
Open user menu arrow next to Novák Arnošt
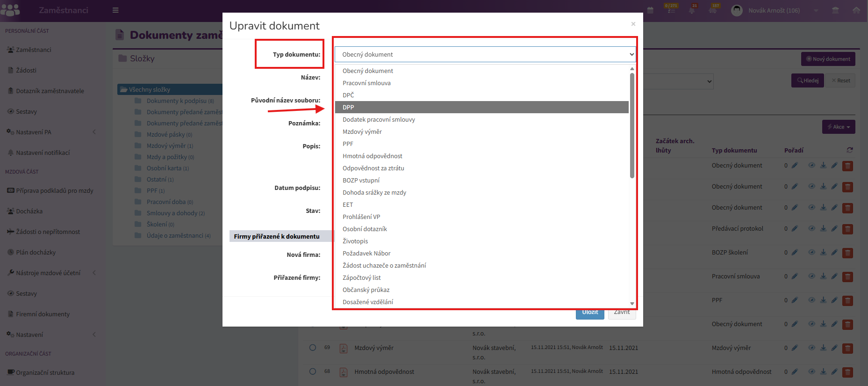[x=816, y=10]
